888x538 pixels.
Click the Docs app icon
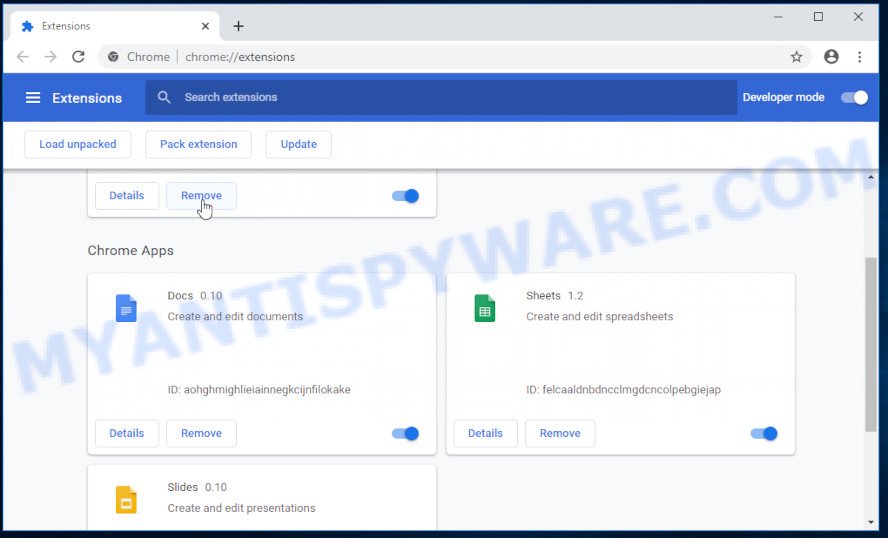126,309
